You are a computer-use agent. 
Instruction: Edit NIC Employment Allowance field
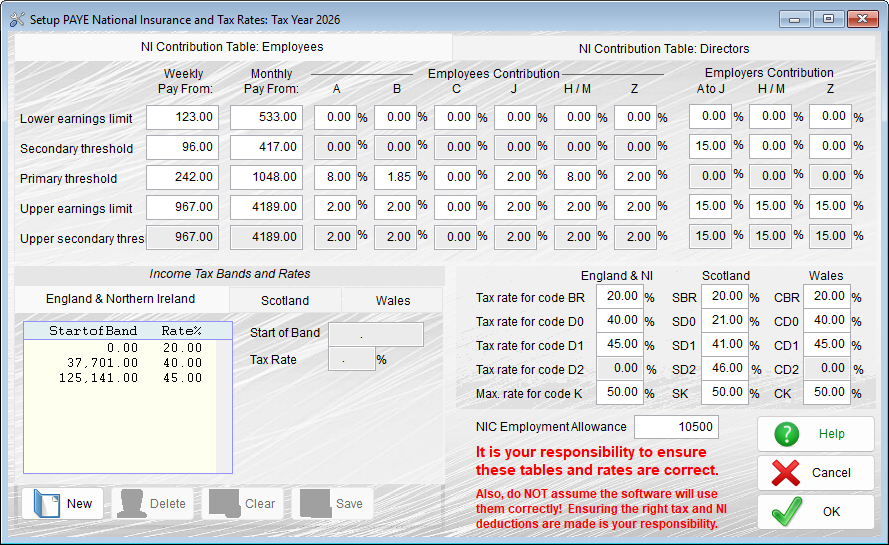pos(676,427)
